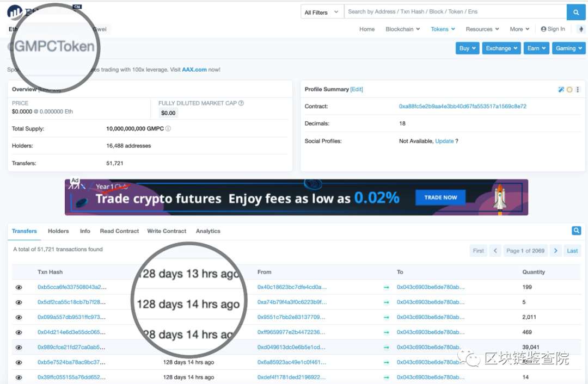
Task: Switch to the Read Contract tab
Action: pos(119,231)
